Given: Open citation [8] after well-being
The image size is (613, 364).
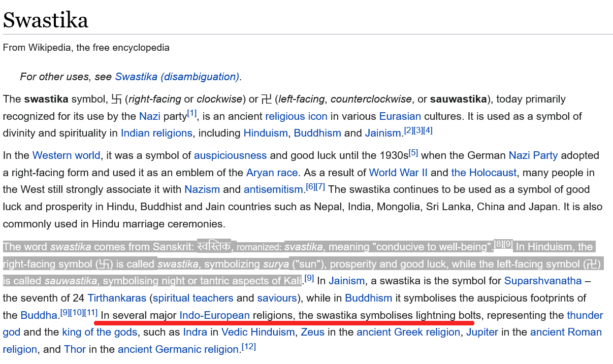Looking at the screenshot, I should 499,244.
